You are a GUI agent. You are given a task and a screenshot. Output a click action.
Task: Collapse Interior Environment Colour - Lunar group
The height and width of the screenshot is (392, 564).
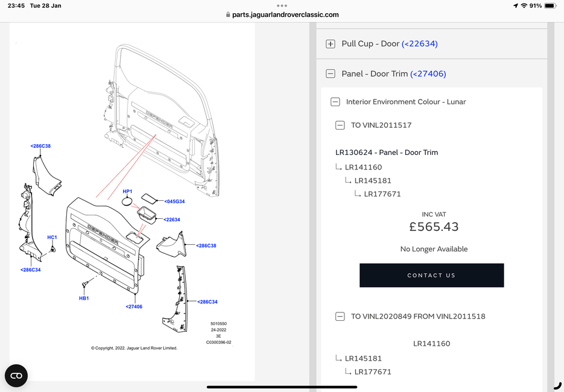tap(335, 102)
